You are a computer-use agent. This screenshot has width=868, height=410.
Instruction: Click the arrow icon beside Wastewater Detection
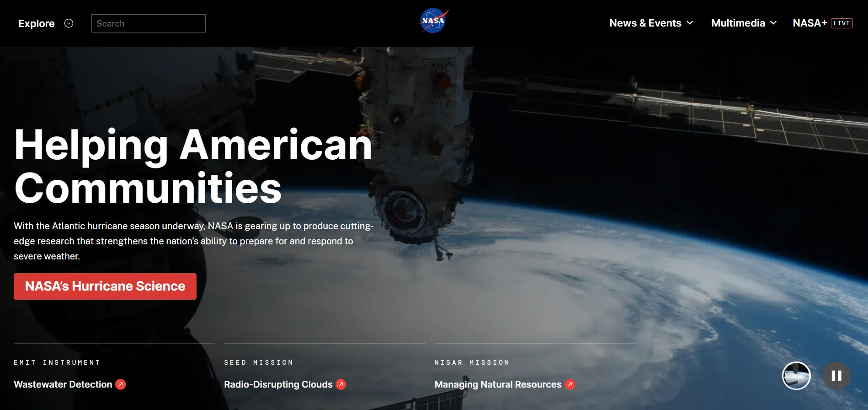(121, 384)
